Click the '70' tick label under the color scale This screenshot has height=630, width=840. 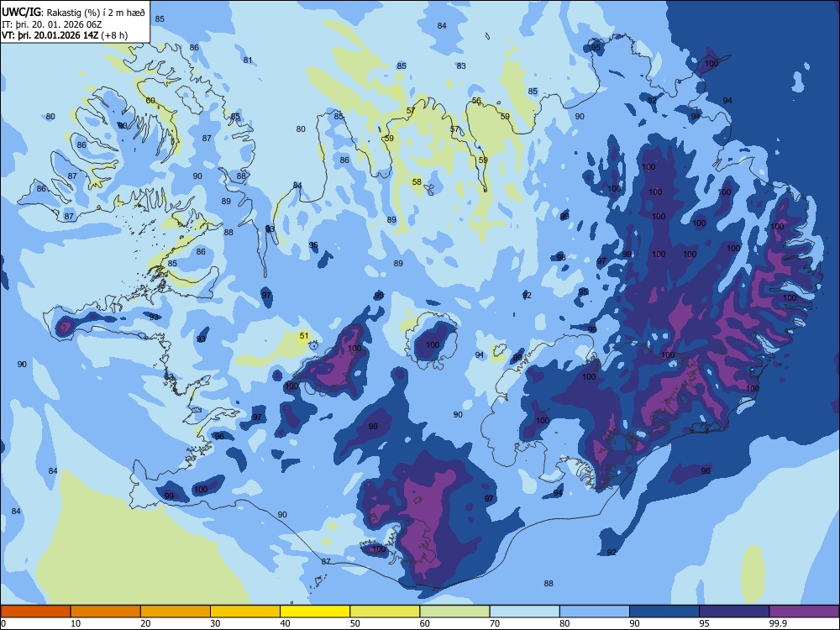pos(495,623)
